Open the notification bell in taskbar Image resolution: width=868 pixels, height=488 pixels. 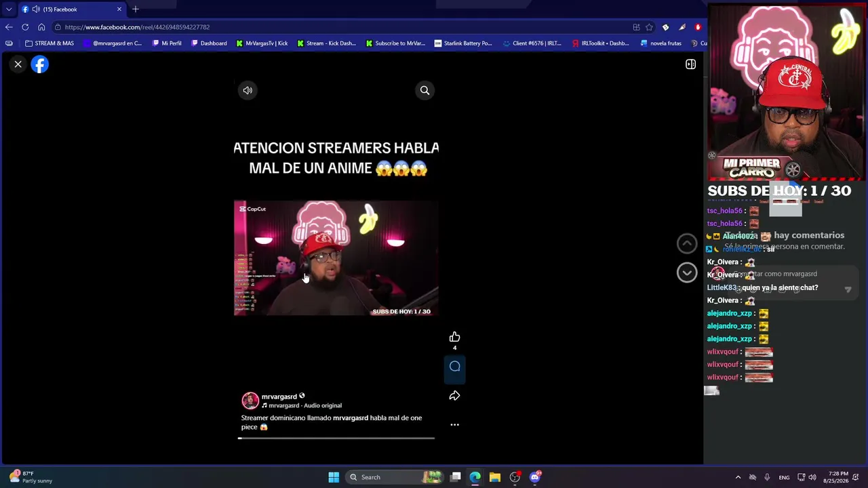tap(857, 477)
